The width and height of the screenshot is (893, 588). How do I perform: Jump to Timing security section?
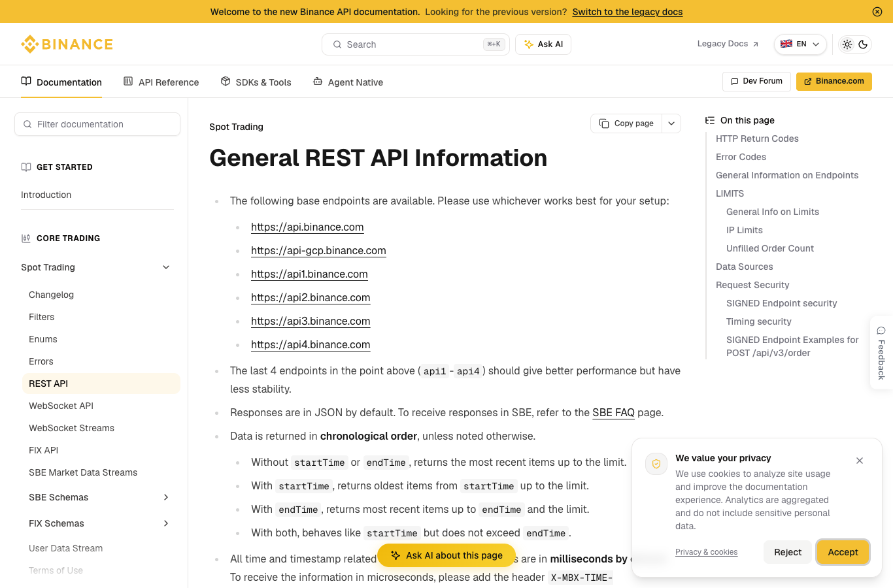[x=758, y=321]
